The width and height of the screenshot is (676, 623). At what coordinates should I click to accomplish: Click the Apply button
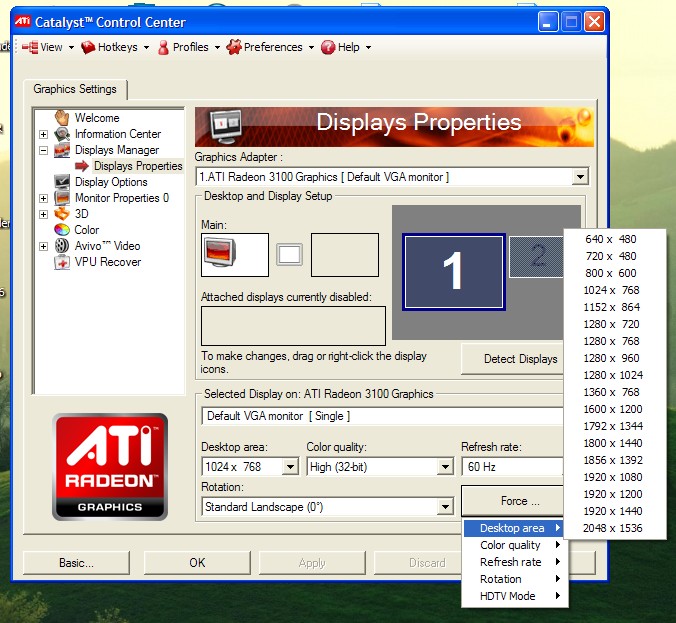pyautogui.click(x=312, y=563)
